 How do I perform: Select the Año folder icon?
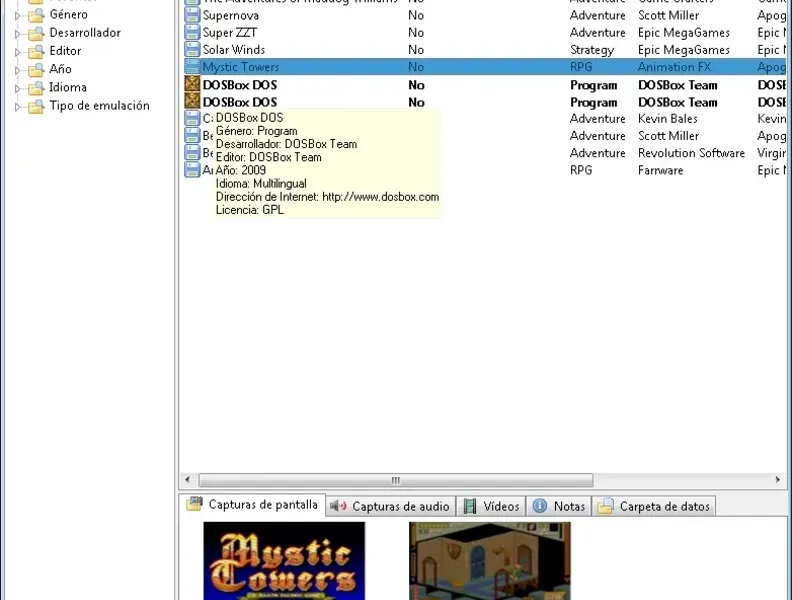click(36, 70)
